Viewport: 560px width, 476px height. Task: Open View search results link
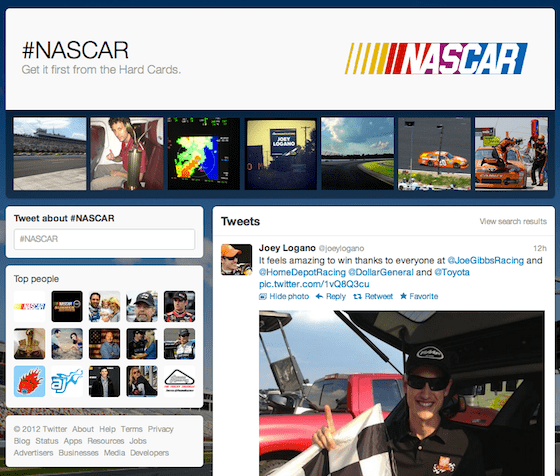point(513,221)
